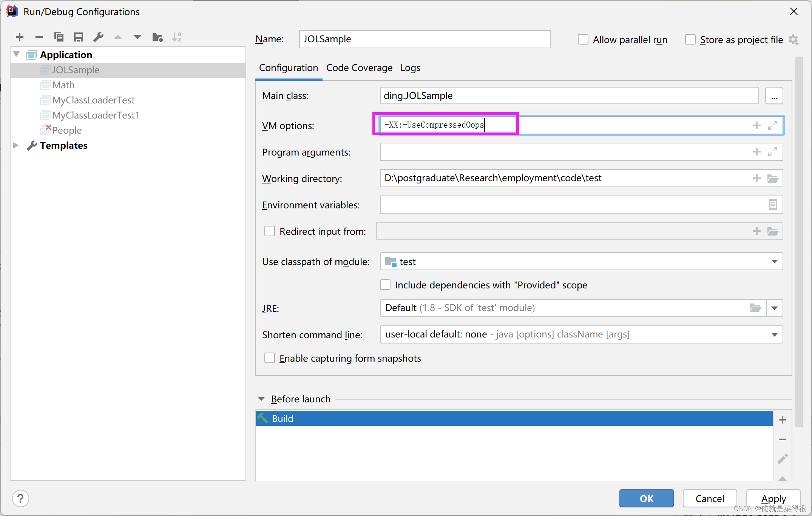Click the Edit Templates wrench icon
Screen dimensions: 812x516
(x=98, y=37)
